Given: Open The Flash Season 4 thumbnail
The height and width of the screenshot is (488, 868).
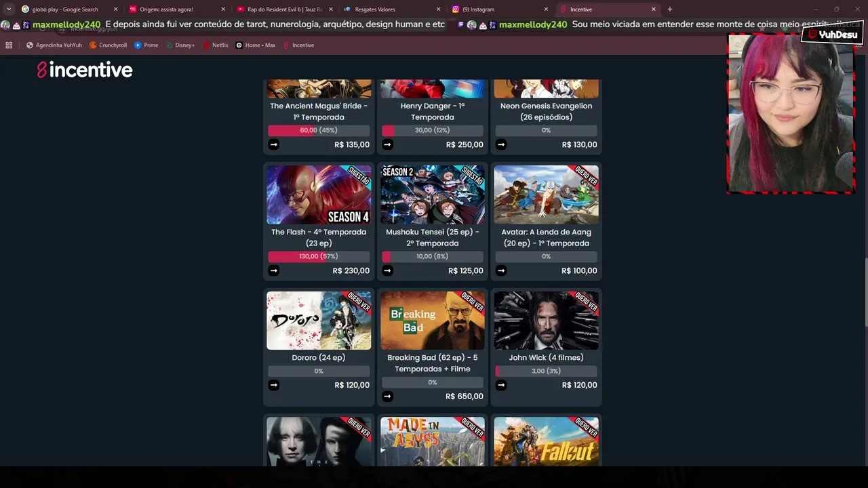Looking at the screenshot, I should point(319,195).
